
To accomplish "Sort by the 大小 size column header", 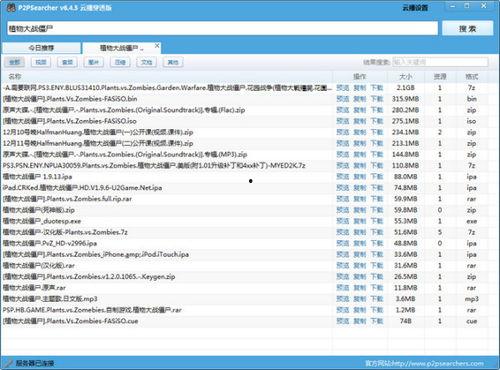I will pyautogui.click(x=406, y=77).
